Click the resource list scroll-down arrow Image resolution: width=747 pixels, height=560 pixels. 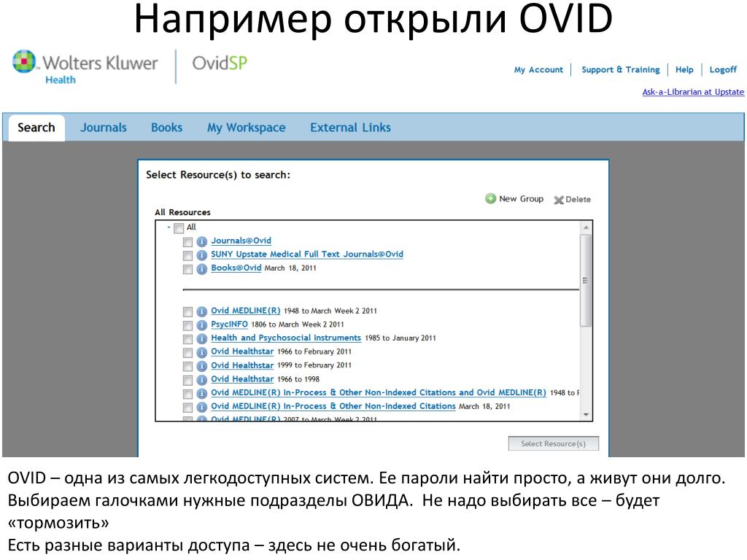pyautogui.click(x=586, y=415)
